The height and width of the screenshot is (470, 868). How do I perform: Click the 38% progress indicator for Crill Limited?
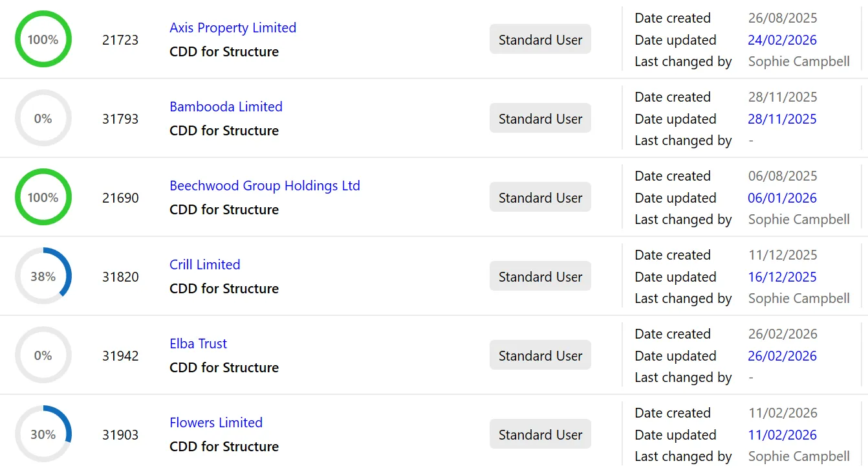(43, 276)
